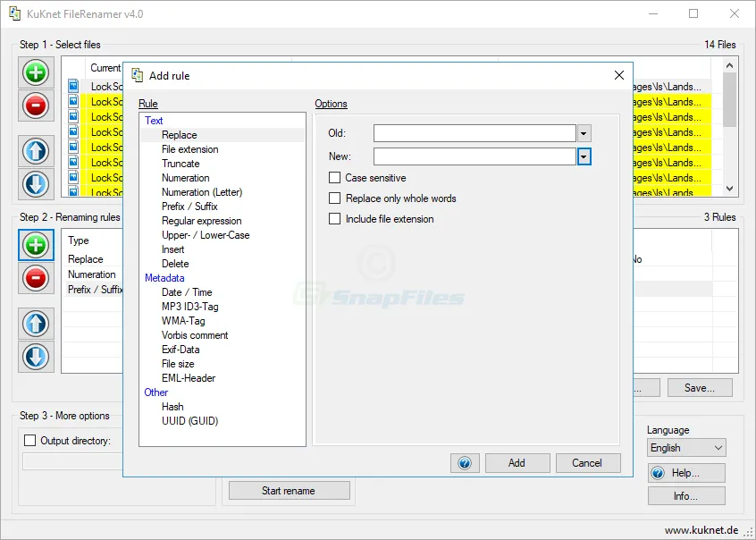Select the Numeration (Letter) rule
The height and width of the screenshot is (540, 756).
[202, 192]
